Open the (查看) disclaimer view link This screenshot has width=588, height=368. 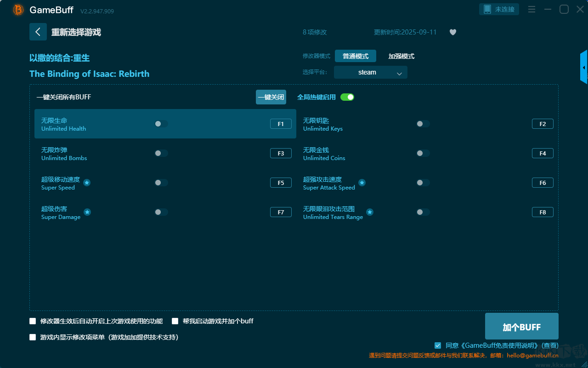point(550,345)
